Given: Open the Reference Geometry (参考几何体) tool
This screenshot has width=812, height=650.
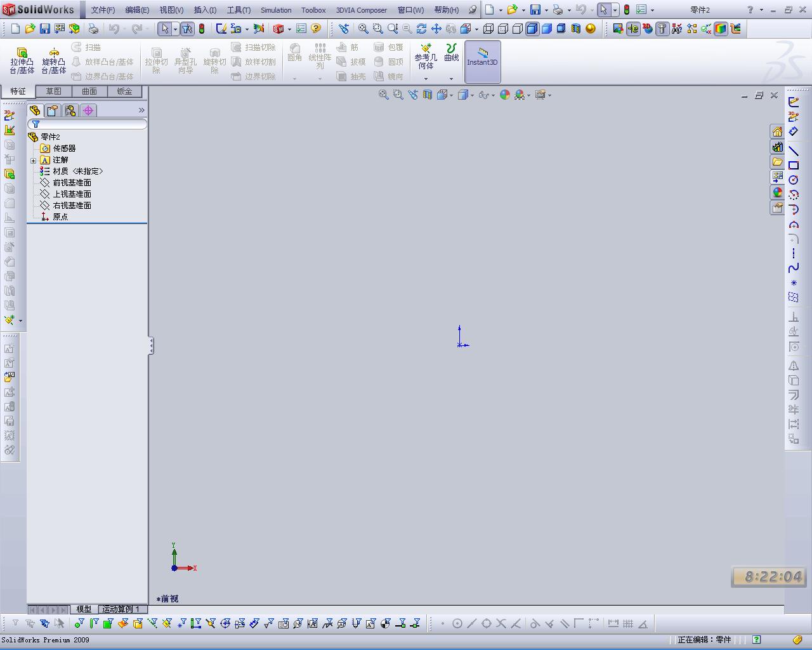Looking at the screenshot, I should click(x=426, y=58).
